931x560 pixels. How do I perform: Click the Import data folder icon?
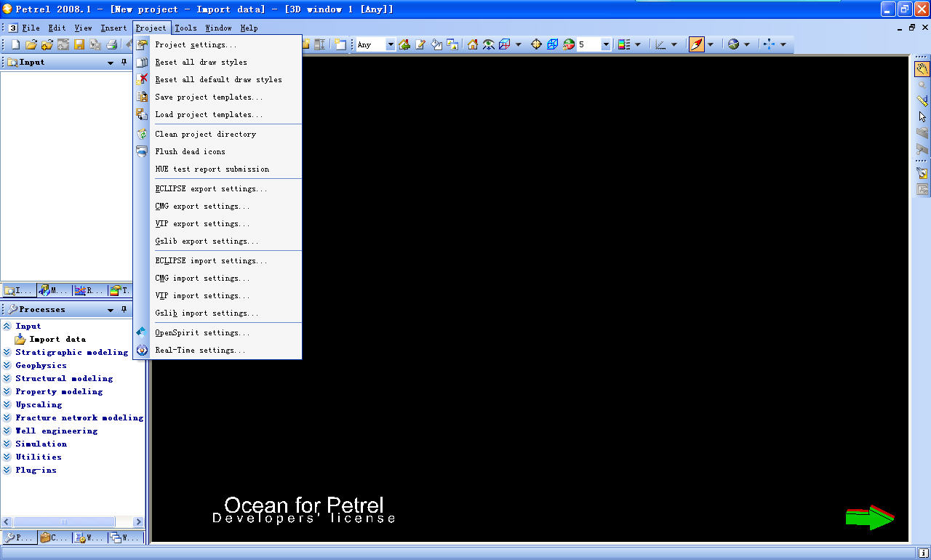[21, 339]
